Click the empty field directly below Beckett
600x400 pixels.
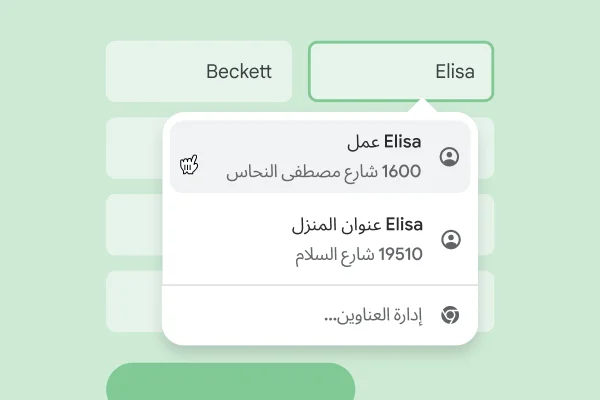click(x=133, y=148)
